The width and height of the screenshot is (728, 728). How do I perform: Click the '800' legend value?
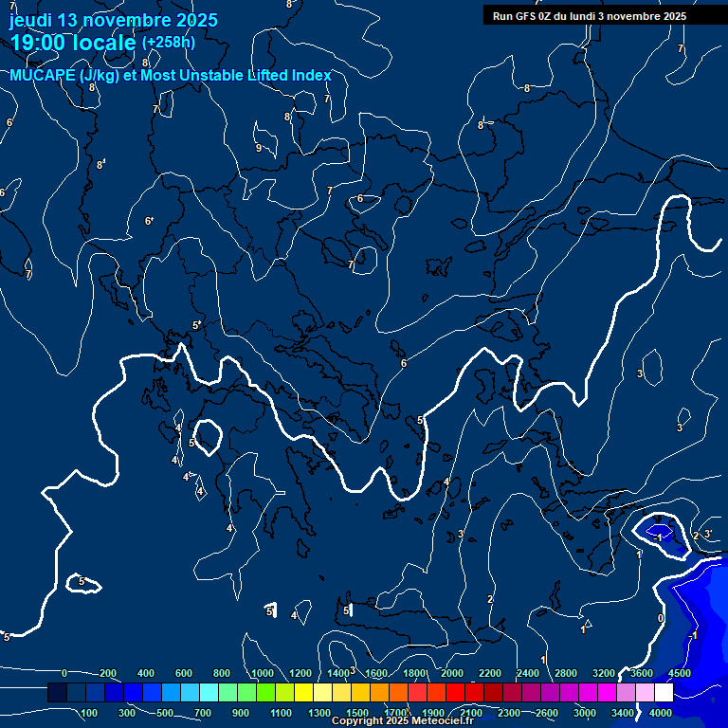222,673
